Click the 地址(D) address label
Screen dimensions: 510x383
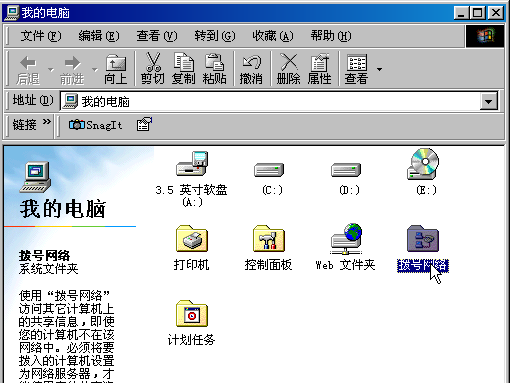(33, 100)
